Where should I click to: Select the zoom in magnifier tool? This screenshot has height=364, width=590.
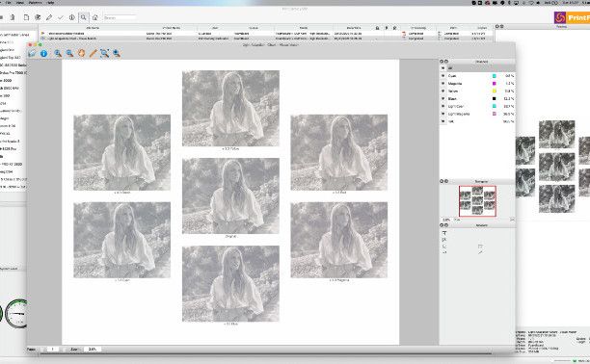click(x=58, y=53)
